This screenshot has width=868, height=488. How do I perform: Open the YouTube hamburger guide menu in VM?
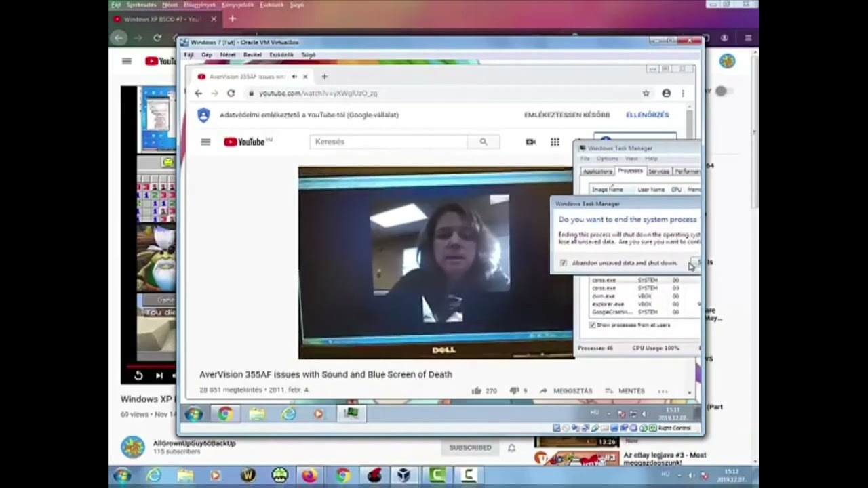coord(205,142)
